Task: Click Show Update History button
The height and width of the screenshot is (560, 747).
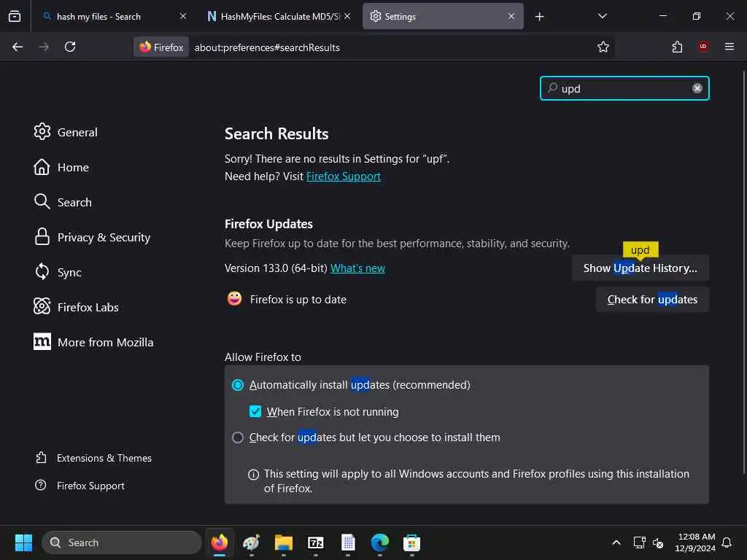Action: (x=640, y=268)
